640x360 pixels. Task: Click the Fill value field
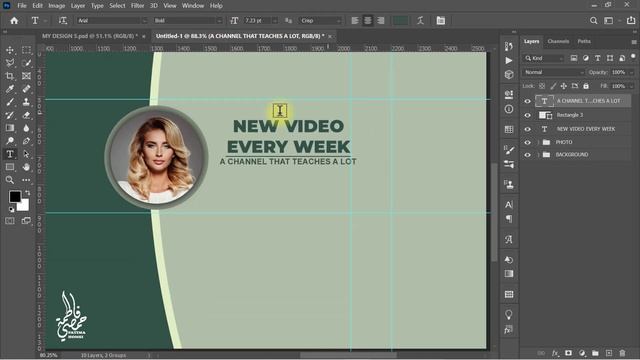tap(619, 86)
